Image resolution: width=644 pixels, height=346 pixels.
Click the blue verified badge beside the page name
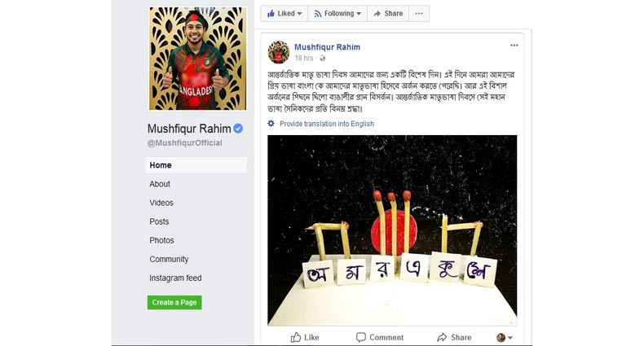238,129
